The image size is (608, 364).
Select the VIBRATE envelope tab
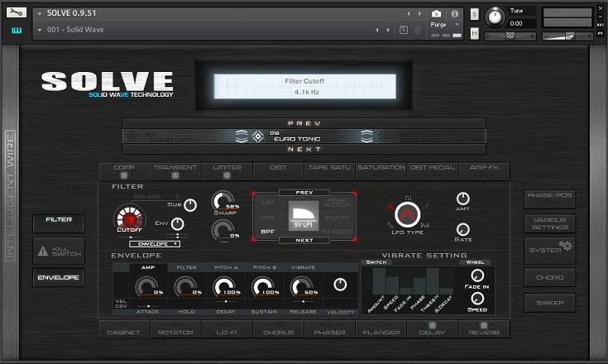pos(304,267)
